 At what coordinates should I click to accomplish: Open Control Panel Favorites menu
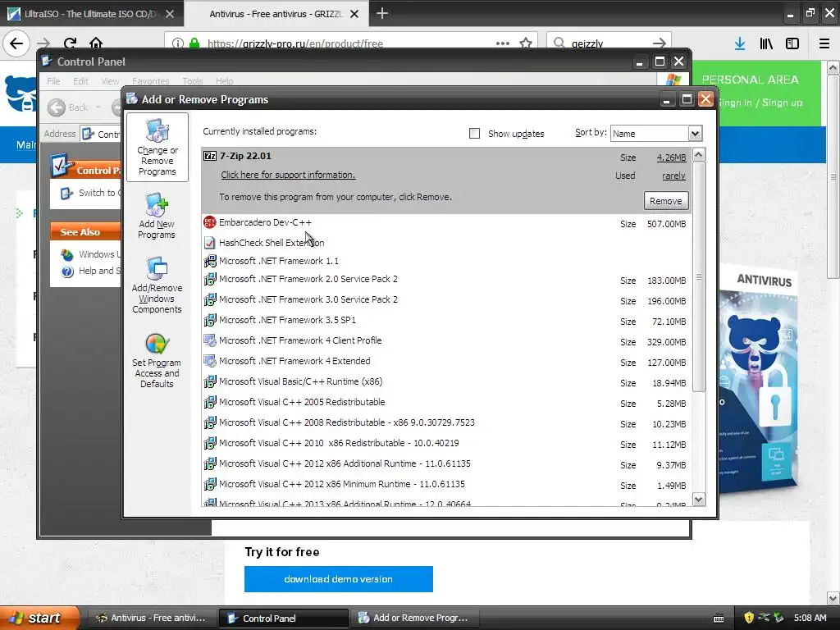click(151, 81)
